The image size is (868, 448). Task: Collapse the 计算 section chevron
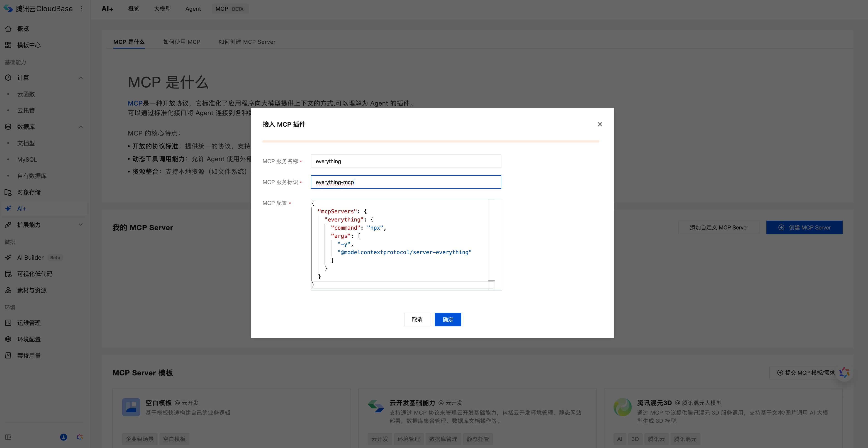[x=80, y=78]
